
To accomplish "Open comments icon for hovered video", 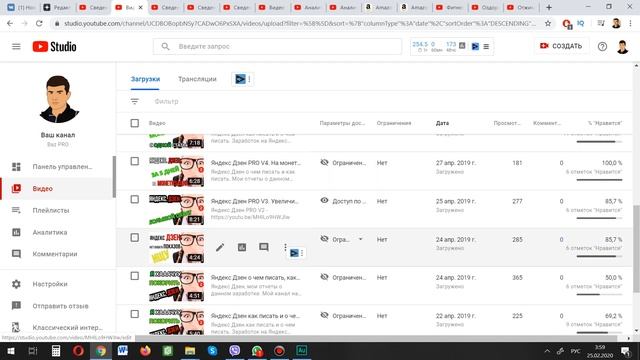I will tap(264, 247).
